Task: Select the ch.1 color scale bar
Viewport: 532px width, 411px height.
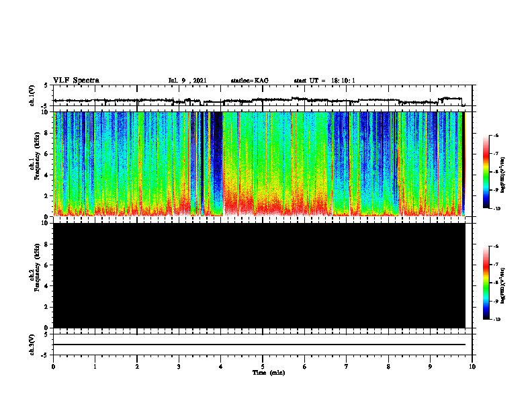Action: pyautogui.click(x=486, y=172)
